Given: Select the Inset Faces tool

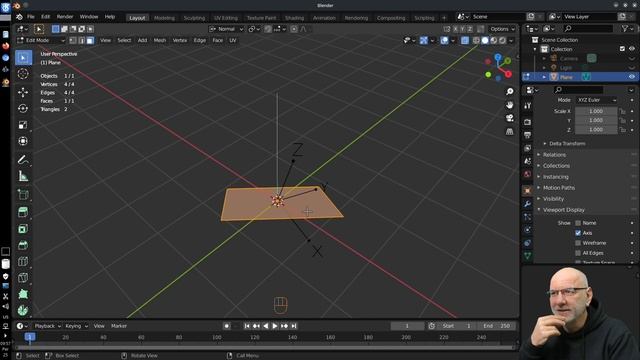Looking at the screenshot, I should point(23,229).
